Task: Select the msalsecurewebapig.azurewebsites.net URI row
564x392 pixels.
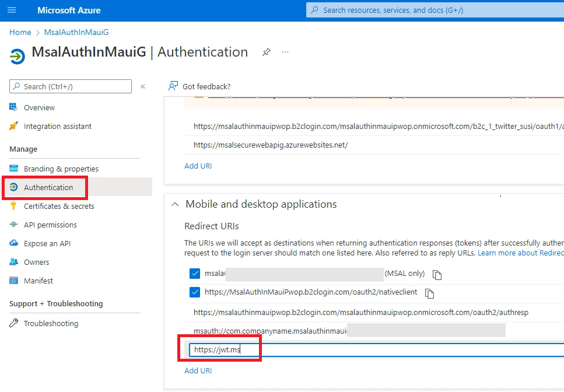Action: (x=374, y=145)
